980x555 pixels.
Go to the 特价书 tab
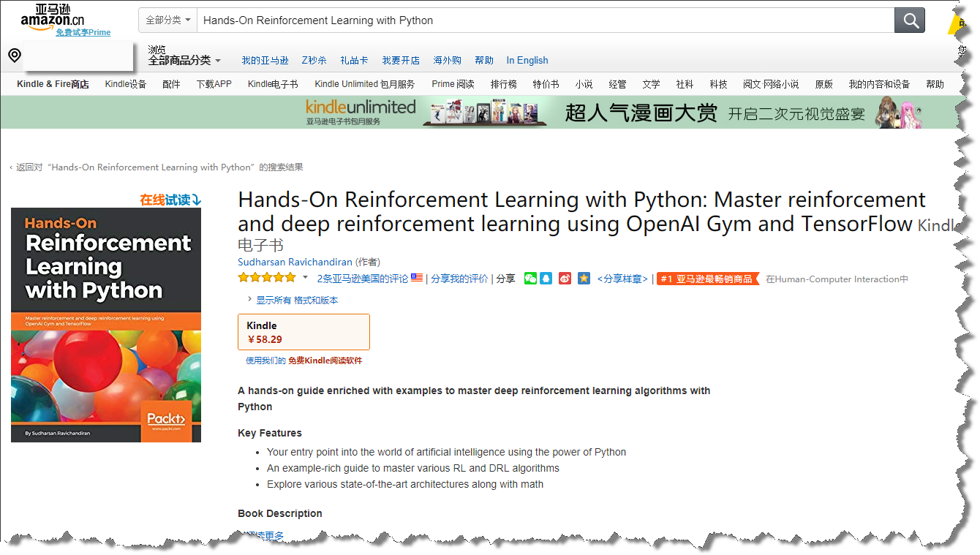click(546, 84)
